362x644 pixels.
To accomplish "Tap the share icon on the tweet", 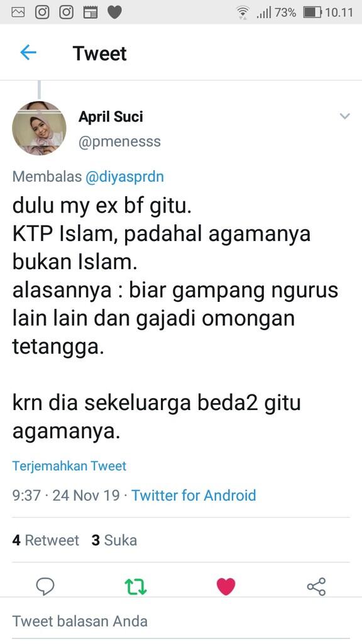I will click(316, 586).
